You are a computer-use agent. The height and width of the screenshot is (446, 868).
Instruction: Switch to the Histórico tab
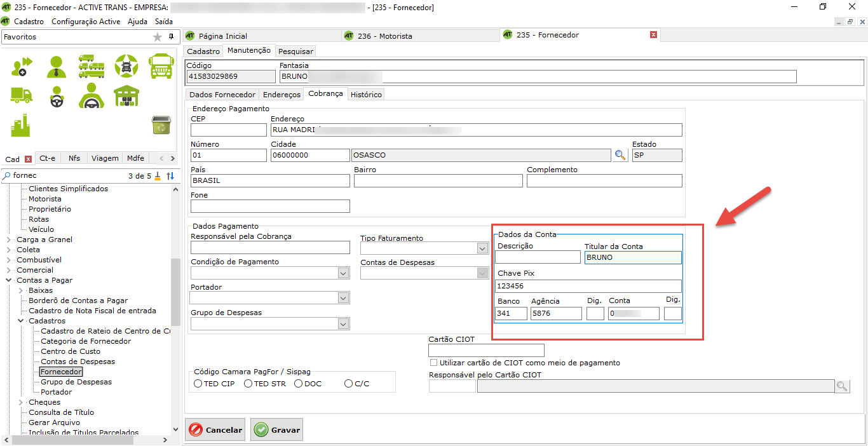[x=366, y=94]
